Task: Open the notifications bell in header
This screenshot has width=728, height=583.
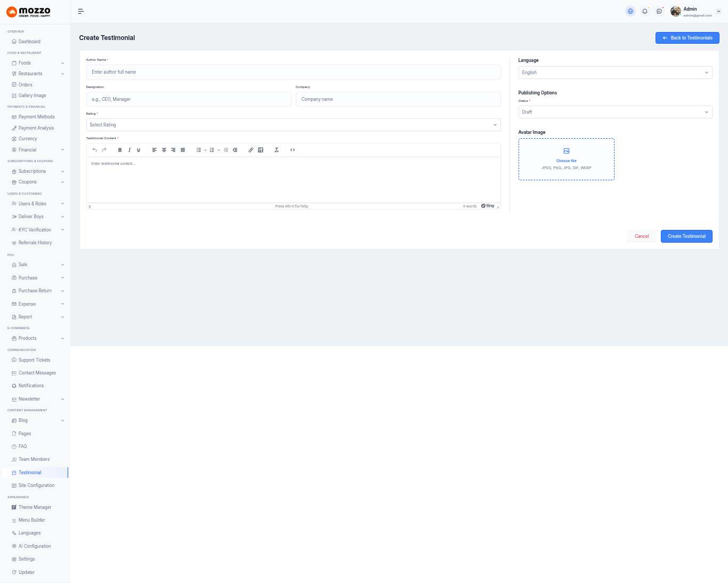Action: coord(645,11)
